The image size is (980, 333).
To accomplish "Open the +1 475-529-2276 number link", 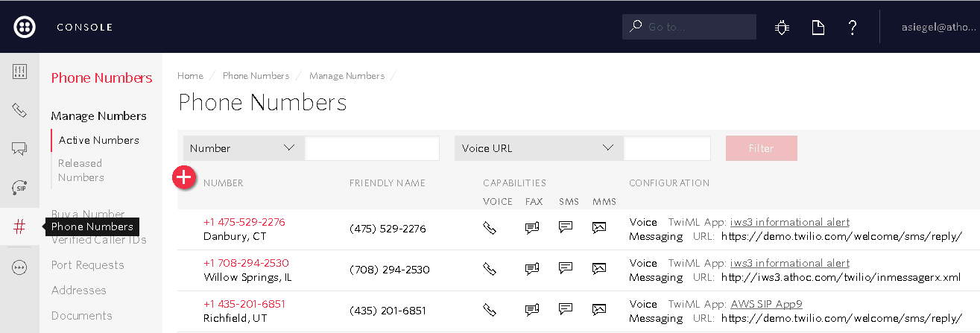I will click(x=244, y=222).
